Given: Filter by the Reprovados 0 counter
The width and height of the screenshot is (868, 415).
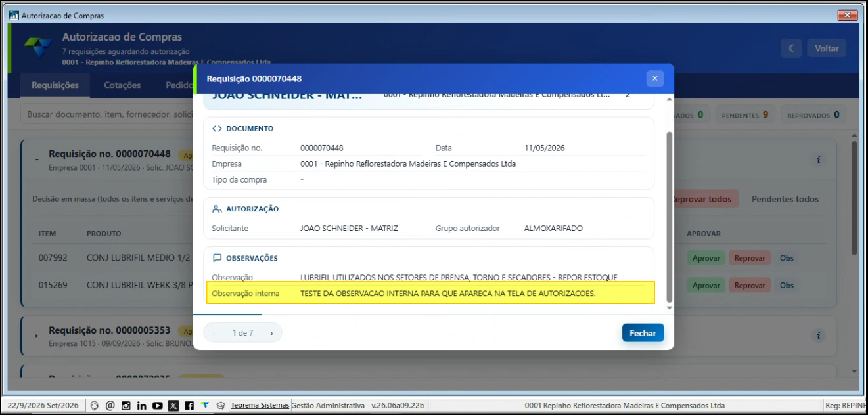Looking at the screenshot, I should [x=813, y=115].
